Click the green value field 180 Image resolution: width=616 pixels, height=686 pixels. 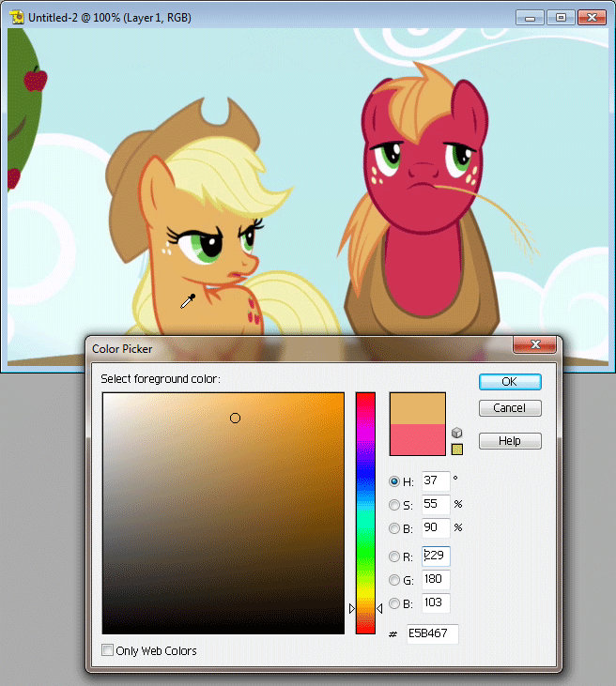(436, 579)
